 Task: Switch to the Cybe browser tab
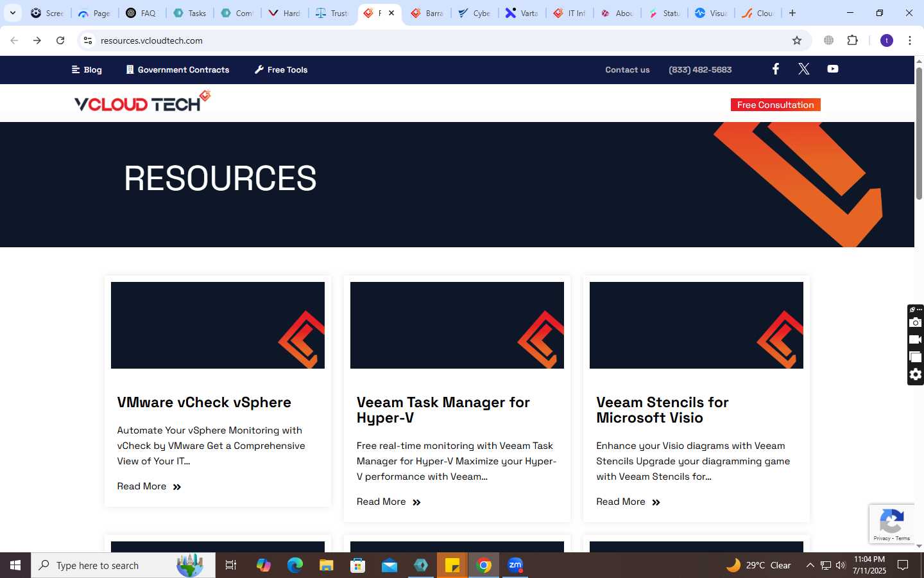(475, 13)
